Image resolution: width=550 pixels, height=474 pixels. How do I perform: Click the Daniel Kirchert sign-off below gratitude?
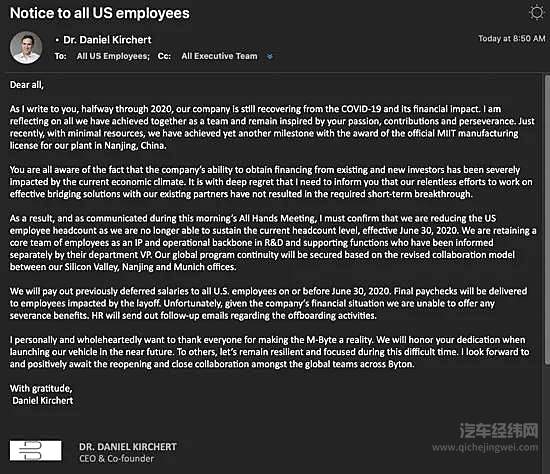coord(42,401)
